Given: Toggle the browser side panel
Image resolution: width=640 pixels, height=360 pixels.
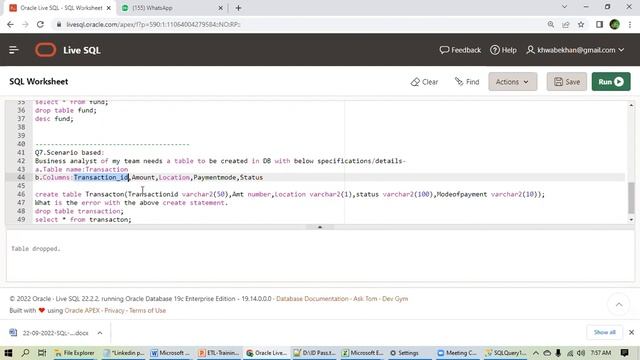Looking at the screenshot, I should (599, 24).
